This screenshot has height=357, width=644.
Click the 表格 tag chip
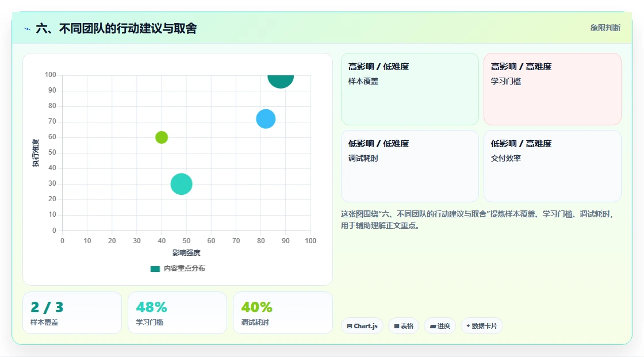(x=404, y=326)
